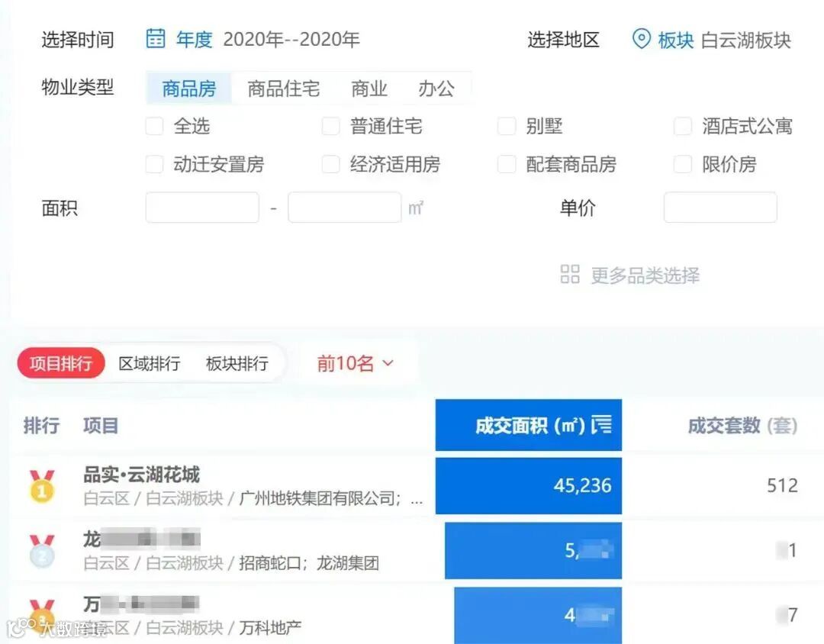Open the 前10名 ranking dropdown
824x644 pixels.
[x=355, y=363]
